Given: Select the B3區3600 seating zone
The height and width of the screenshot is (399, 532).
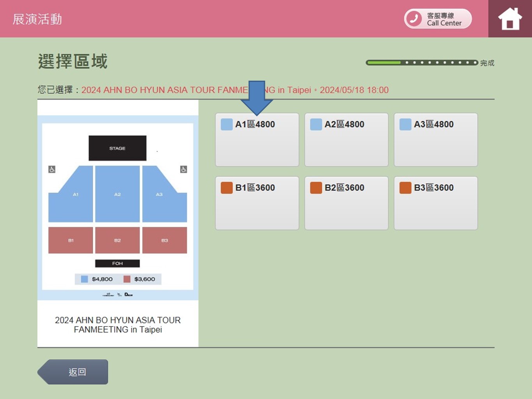Looking at the screenshot, I should pos(436,203).
